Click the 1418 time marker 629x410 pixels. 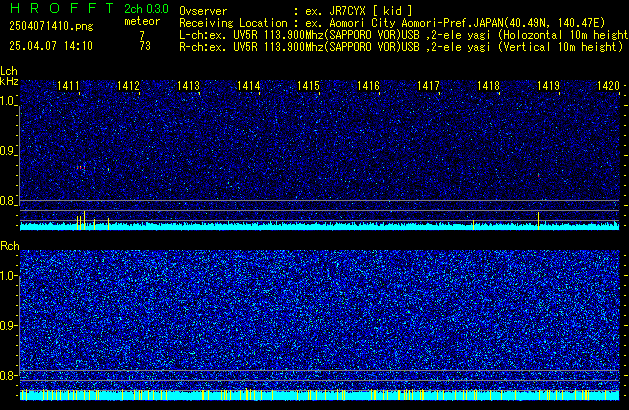489,86
